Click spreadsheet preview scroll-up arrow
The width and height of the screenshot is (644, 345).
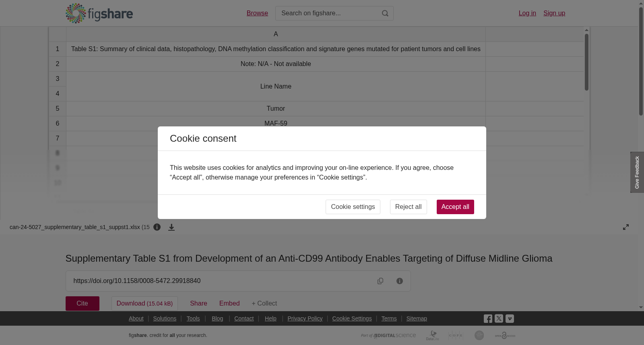[586, 30]
